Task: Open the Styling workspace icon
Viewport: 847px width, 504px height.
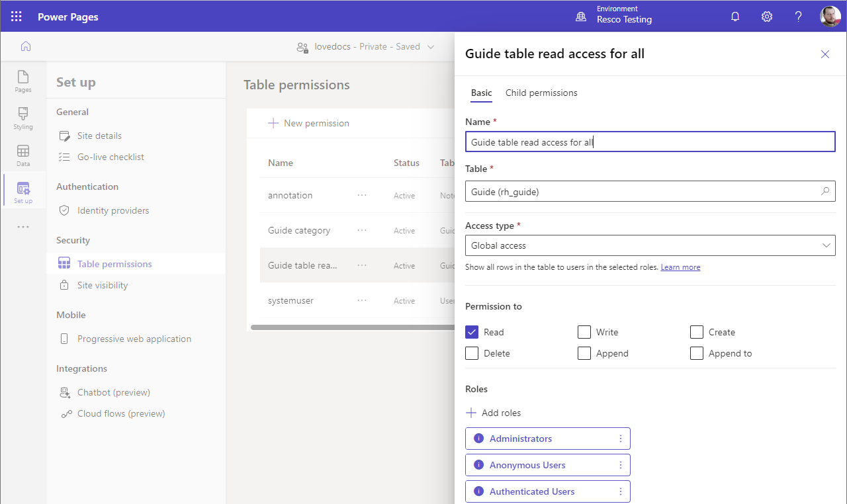Action: pos(23,118)
